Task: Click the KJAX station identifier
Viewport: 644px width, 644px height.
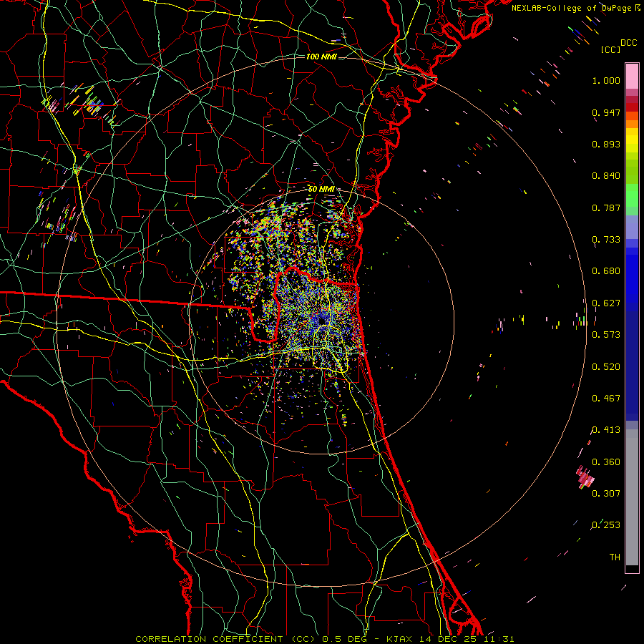Action: tap(399, 639)
